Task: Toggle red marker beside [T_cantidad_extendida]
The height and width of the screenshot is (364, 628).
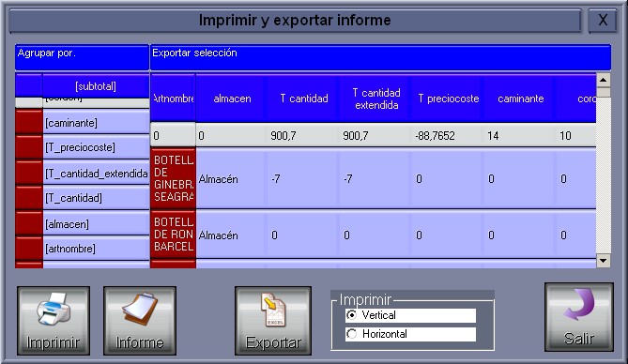Action: [29, 173]
